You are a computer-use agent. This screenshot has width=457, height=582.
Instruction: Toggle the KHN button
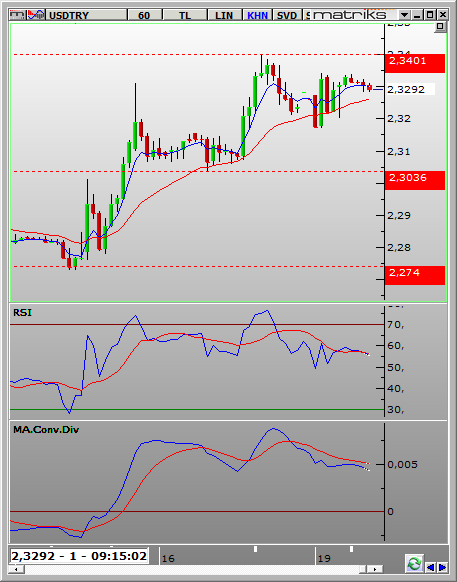tap(257, 15)
